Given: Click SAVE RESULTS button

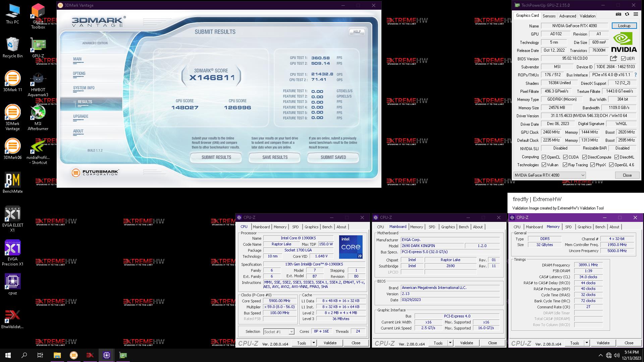Looking at the screenshot, I should tap(275, 157).
